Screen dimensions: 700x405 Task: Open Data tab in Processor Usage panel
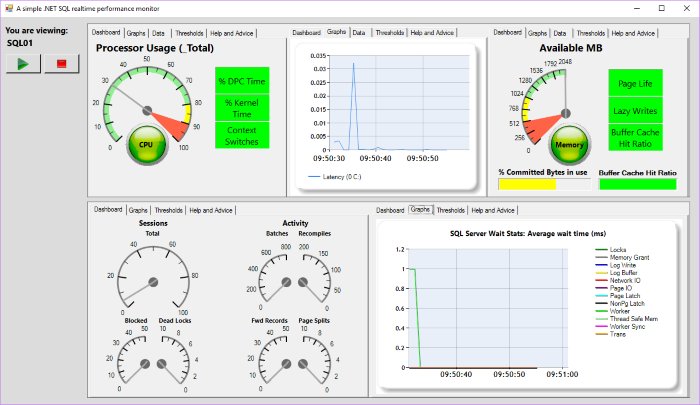coord(158,33)
